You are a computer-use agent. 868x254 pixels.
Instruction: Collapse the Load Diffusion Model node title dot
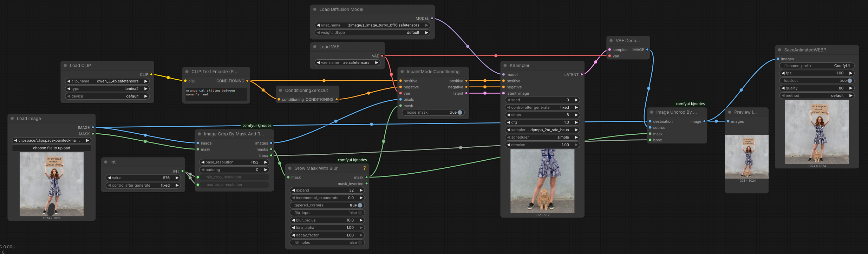pyautogui.click(x=315, y=9)
